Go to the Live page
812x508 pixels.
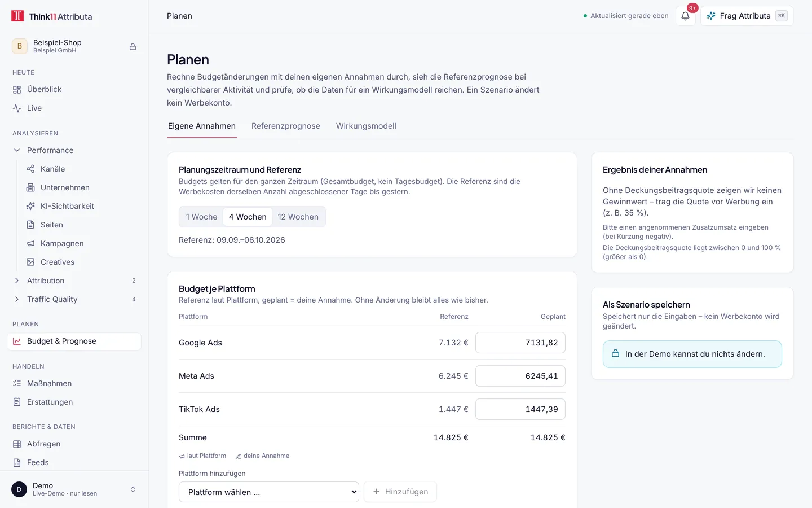(x=74, y=108)
